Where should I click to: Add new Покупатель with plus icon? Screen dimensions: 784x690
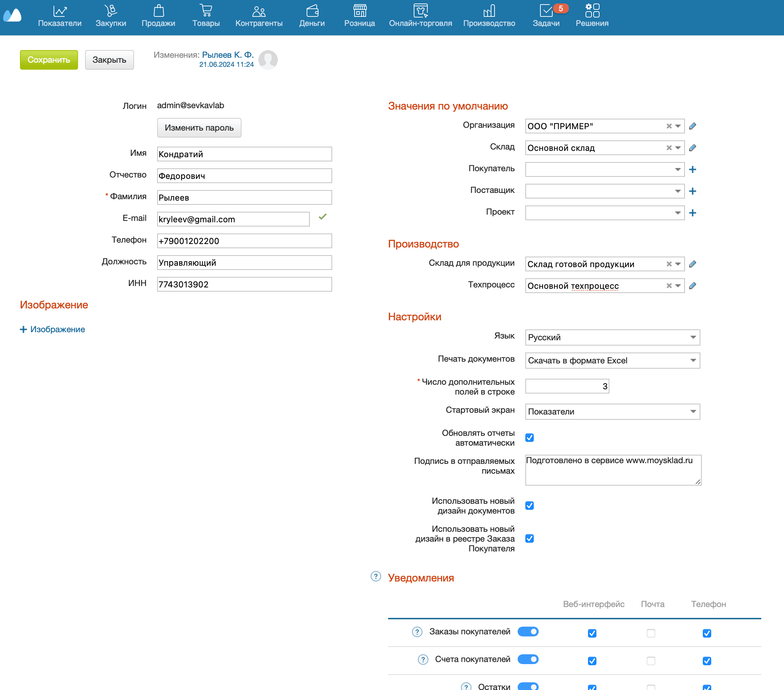coord(692,169)
